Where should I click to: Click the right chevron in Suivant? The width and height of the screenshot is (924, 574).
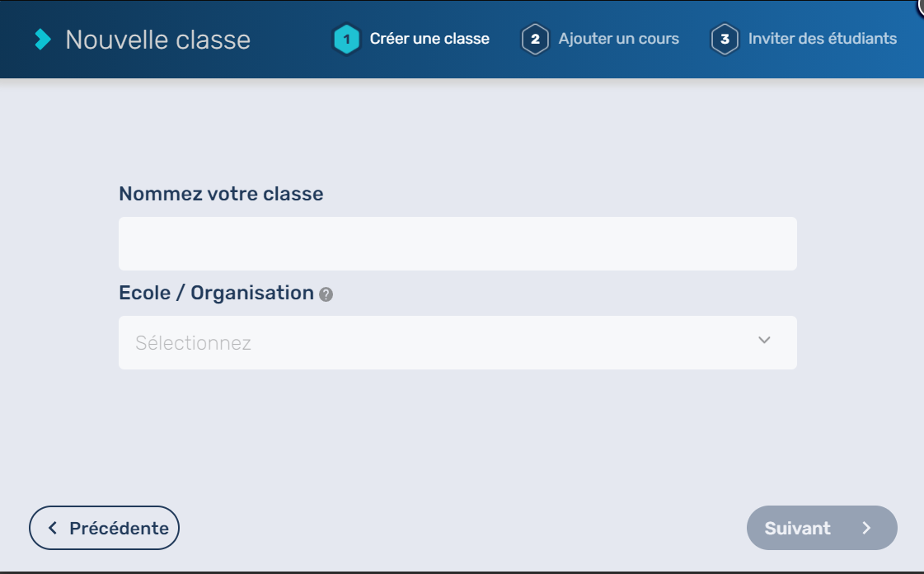tap(866, 528)
